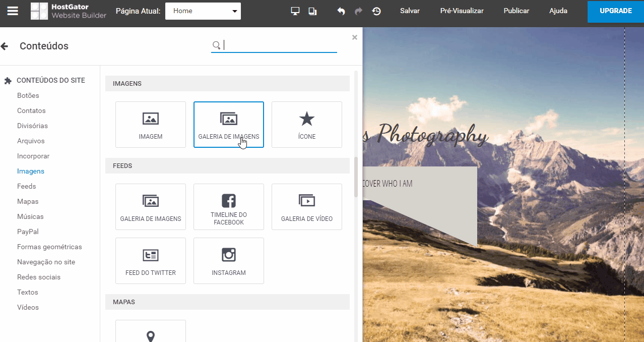Select Navegação no site category
The width and height of the screenshot is (644, 342).
pos(46,262)
